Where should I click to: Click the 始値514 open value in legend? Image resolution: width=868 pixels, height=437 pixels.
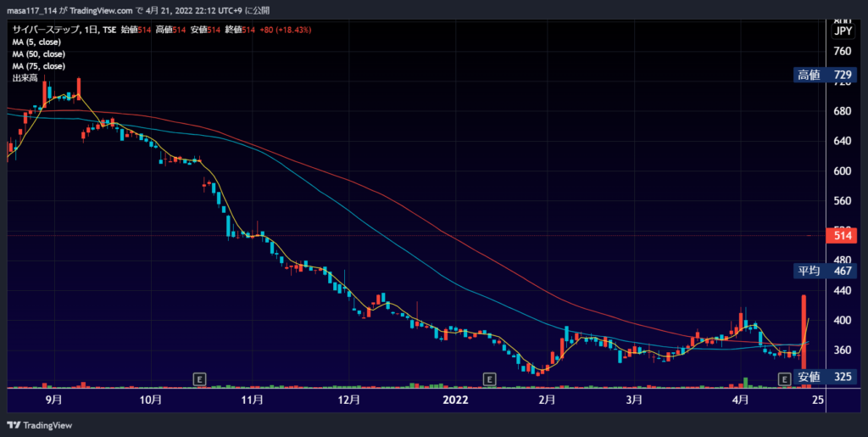(136, 30)
